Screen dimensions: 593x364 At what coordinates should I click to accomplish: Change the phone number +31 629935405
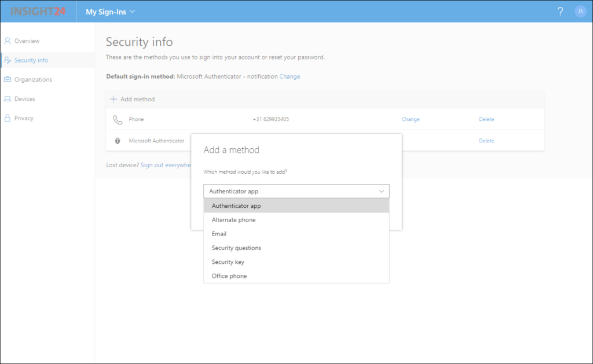pos(411,119)
